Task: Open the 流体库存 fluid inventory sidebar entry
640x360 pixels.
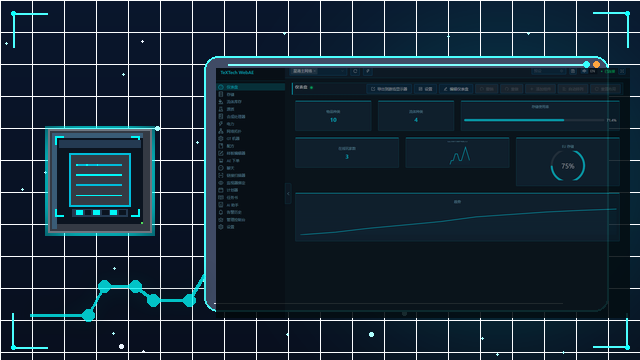Action: point(251,102)
